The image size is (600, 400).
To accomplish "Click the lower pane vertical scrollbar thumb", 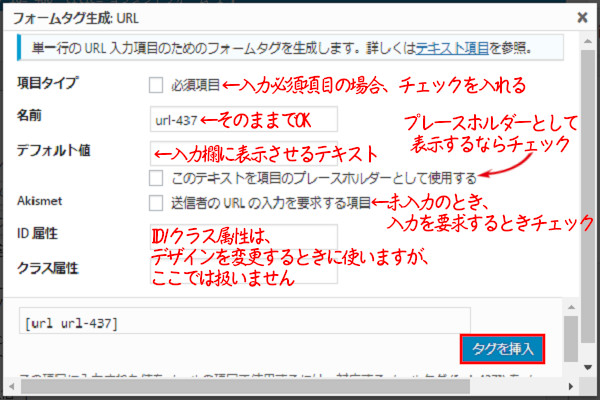I will pos(571,339).
